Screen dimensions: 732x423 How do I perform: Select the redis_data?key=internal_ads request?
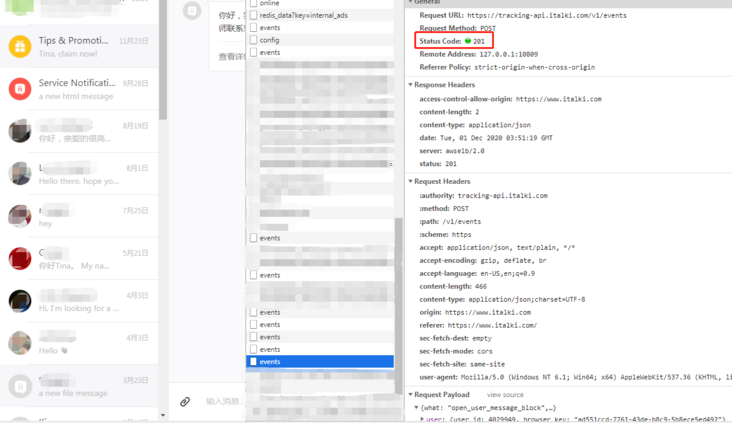tap(303, 15)
